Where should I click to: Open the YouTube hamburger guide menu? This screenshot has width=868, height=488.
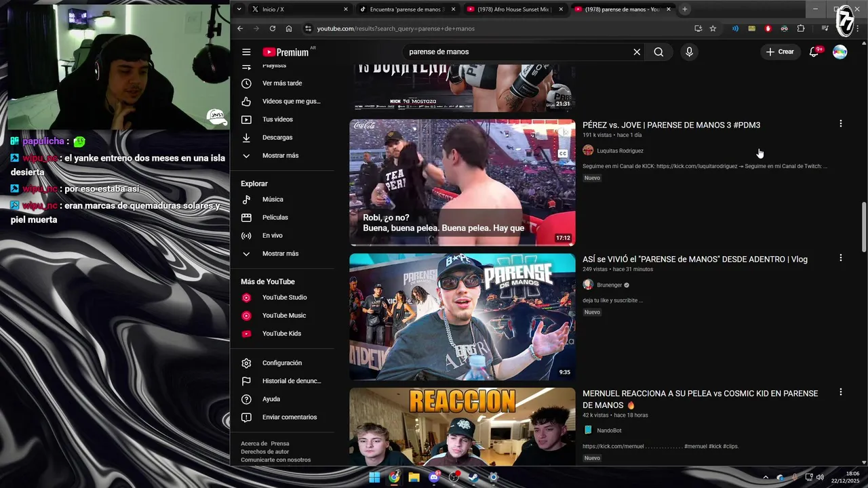pyautogui.click(x=246, y=52)
